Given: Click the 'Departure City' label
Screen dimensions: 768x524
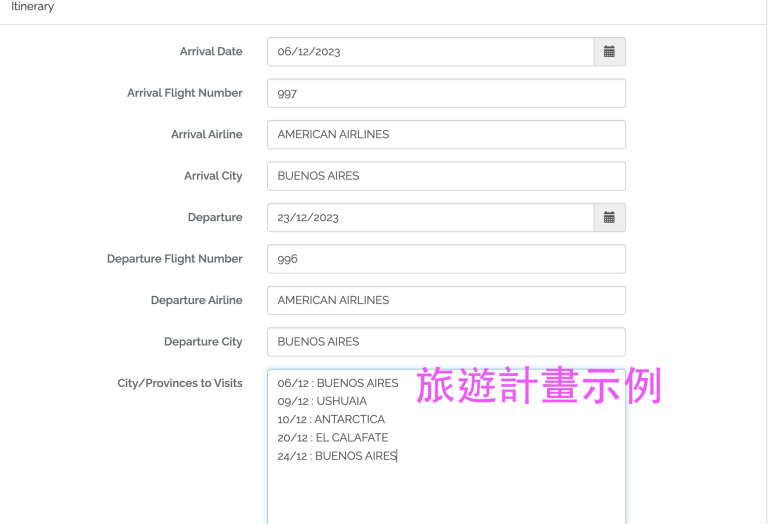Looking at the screenshot, I should click(x=203, y=342).
